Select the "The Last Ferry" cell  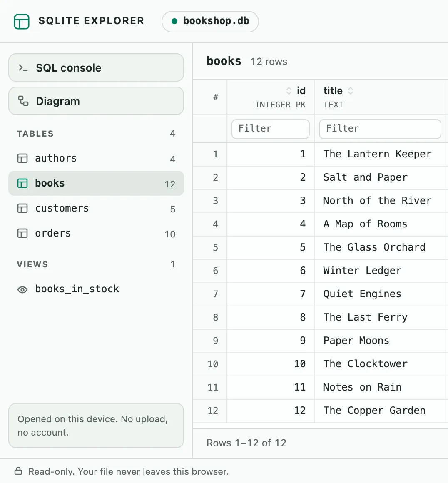381,318
